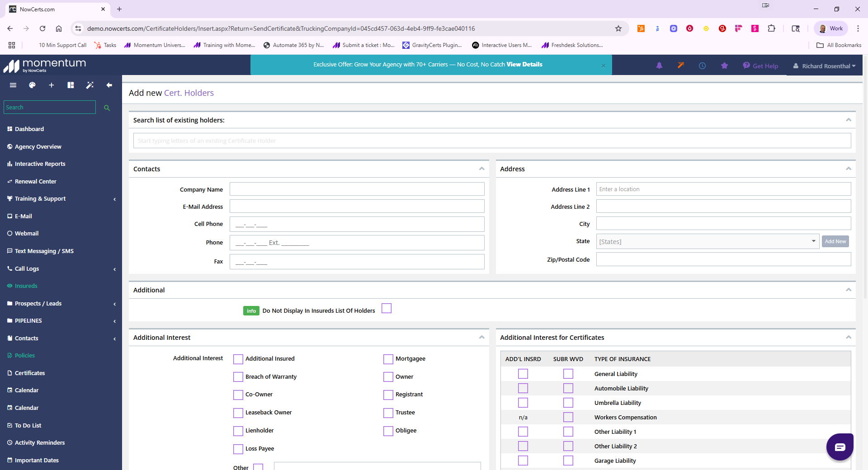Collapse the Additional panel

click(849, 290)
